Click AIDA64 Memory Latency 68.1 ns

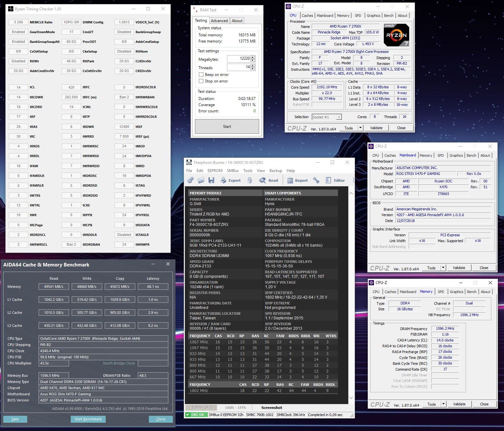pos(153,287)
